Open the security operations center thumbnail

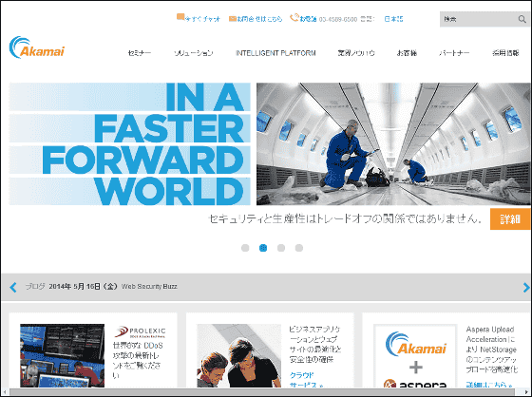pyautogui.click(x=62, y=355)
